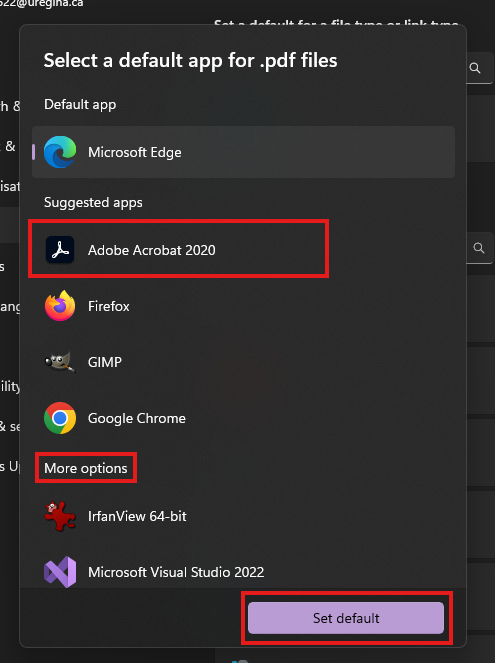Click the Microsoft Edge icon
The height and width of the screenshot is (663, 495).
pos(60,152)
